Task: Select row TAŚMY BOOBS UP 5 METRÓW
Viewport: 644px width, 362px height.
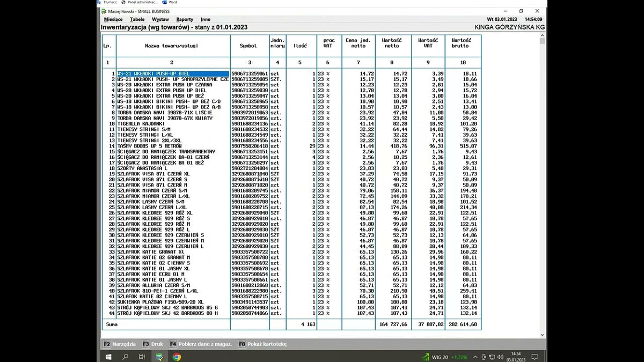Action: click(291, 146)
